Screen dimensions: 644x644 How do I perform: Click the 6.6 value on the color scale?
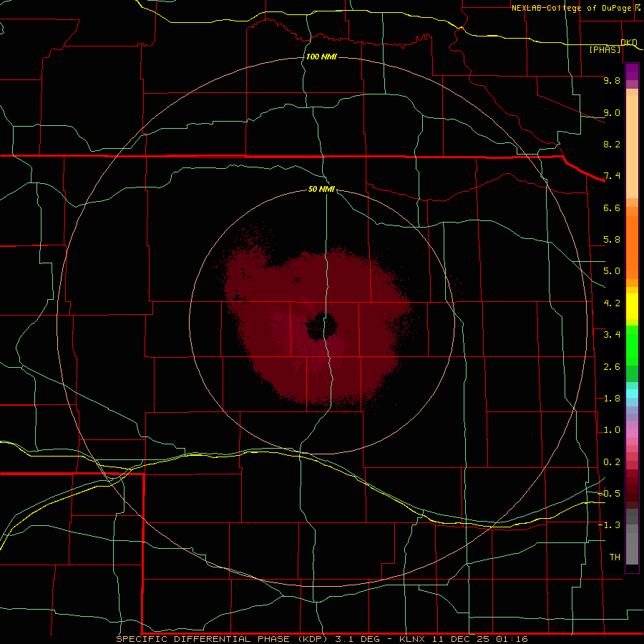tap(612, 208)
